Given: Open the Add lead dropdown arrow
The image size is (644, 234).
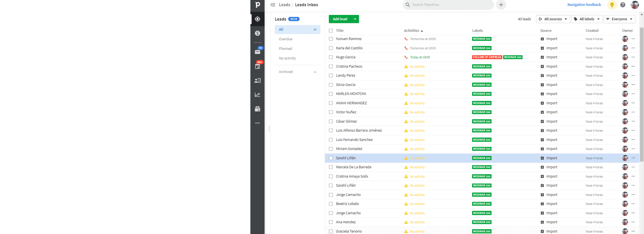Looking at the screenshot, I should click(355, 19).
